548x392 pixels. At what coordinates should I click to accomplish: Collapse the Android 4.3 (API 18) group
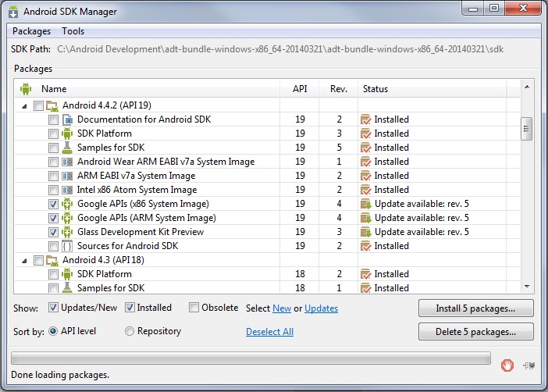24,261
